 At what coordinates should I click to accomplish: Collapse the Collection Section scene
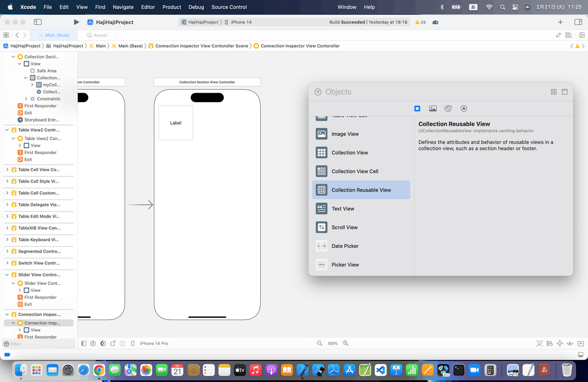click(13, 57)
